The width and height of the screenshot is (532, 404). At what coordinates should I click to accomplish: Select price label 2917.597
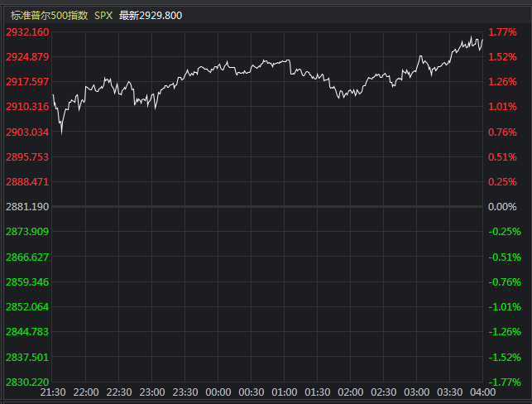[27, 81]
